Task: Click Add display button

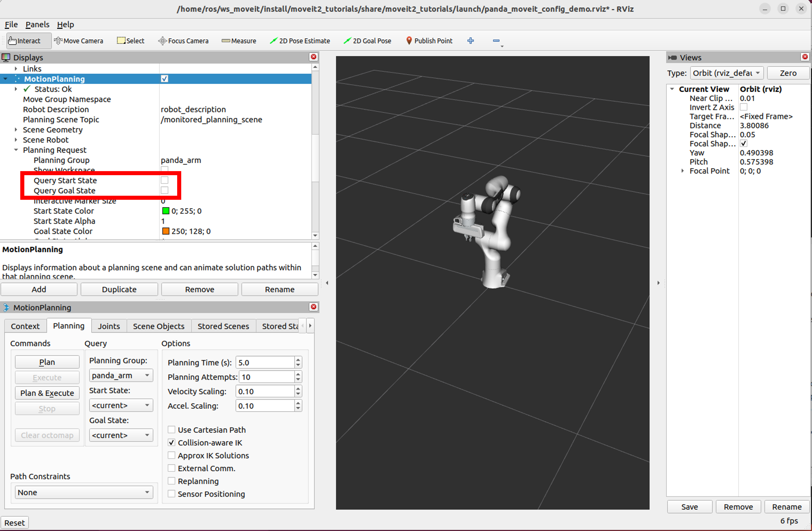Action: 39,290
